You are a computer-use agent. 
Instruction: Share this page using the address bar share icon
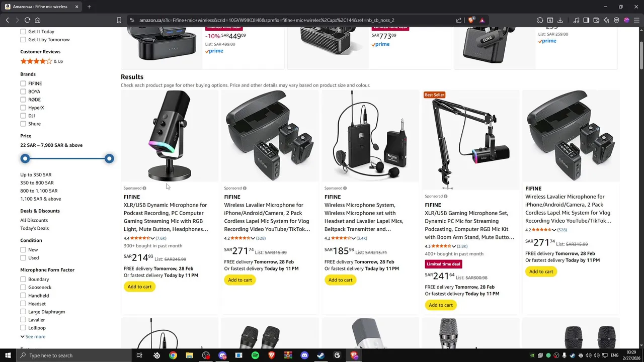point(459,20)
